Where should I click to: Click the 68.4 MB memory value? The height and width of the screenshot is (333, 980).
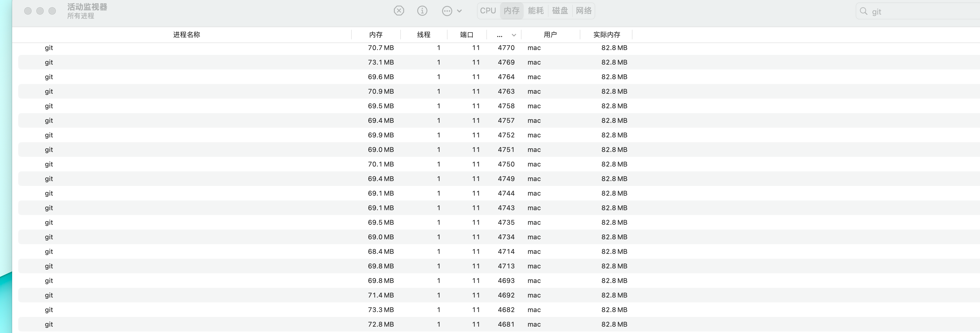click(x=381, y=251)
